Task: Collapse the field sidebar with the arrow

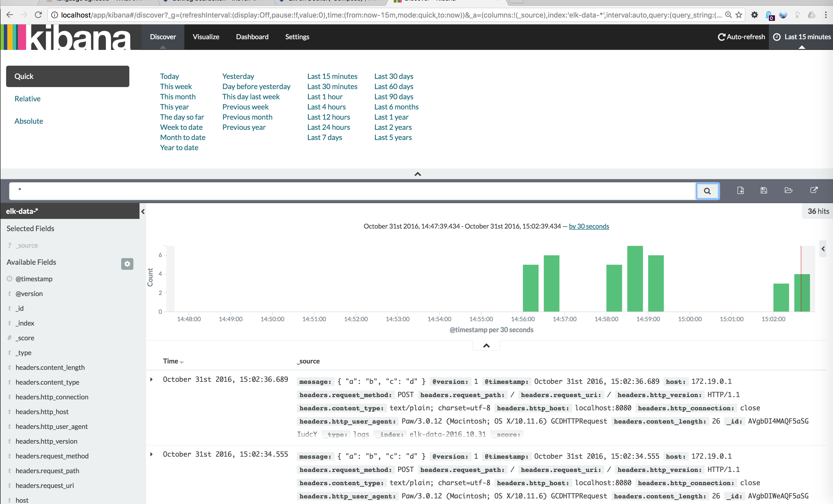Action: click(x=143, y=212)
